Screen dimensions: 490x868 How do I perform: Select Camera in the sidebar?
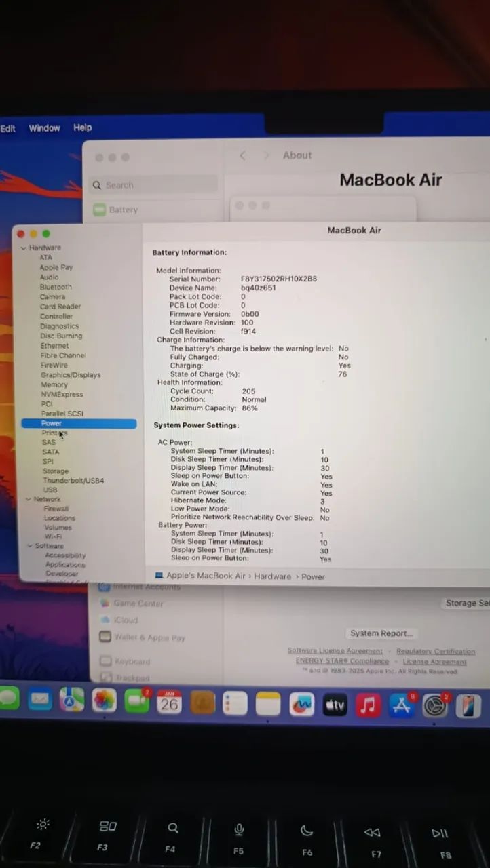[52, 297]
